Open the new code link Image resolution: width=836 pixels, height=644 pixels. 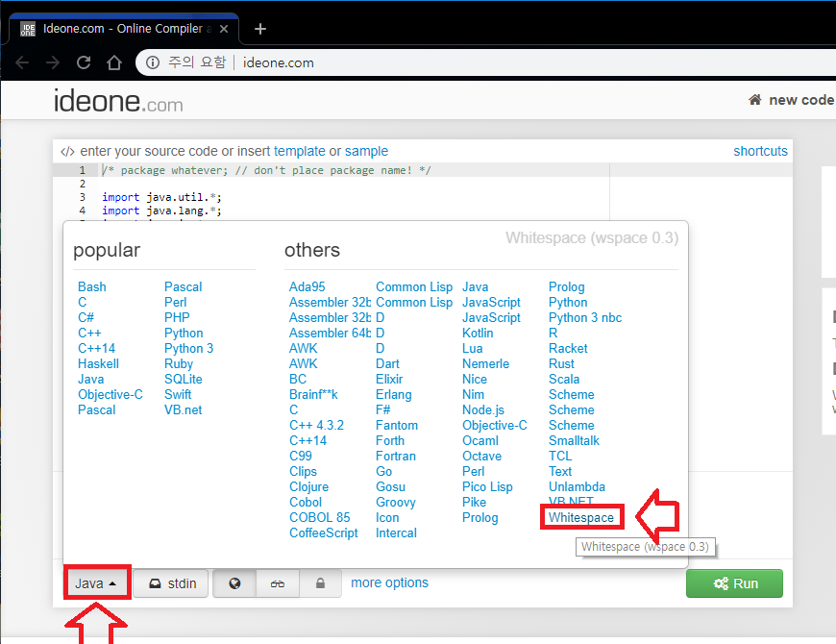pyautogui.click(x=801, y=100)
